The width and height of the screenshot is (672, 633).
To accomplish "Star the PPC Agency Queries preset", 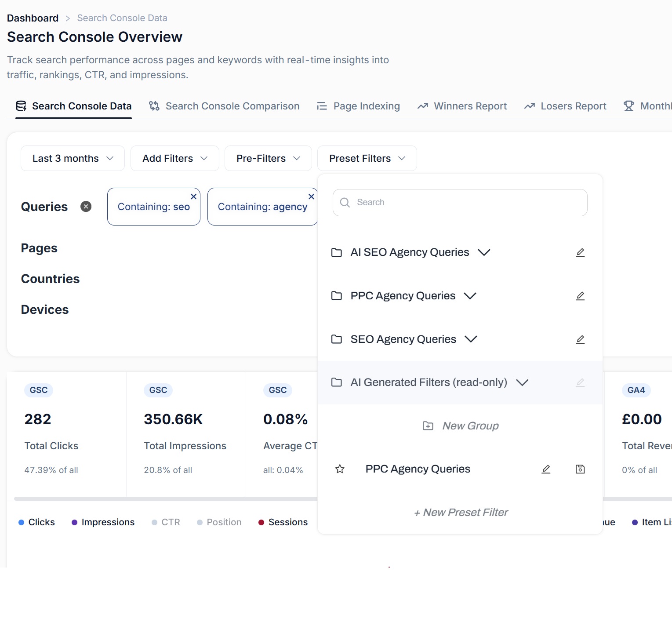I will click(x=340, y=469).
